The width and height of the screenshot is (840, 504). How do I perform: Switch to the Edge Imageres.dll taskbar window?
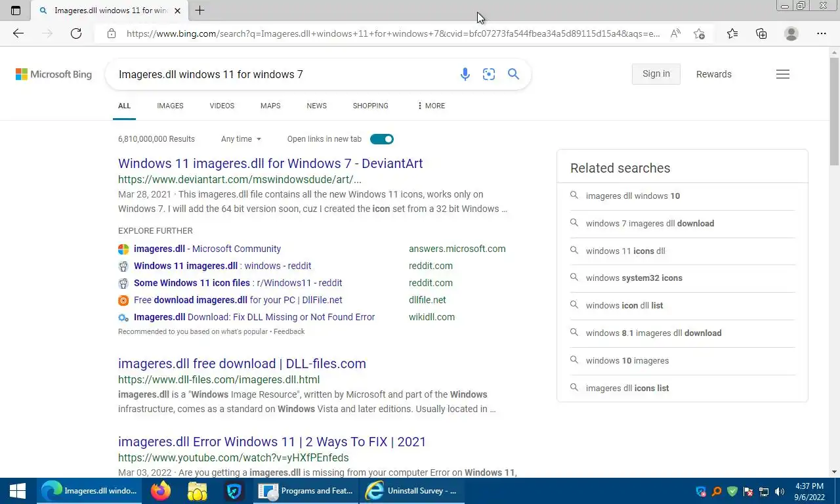(x=89, y=491)
